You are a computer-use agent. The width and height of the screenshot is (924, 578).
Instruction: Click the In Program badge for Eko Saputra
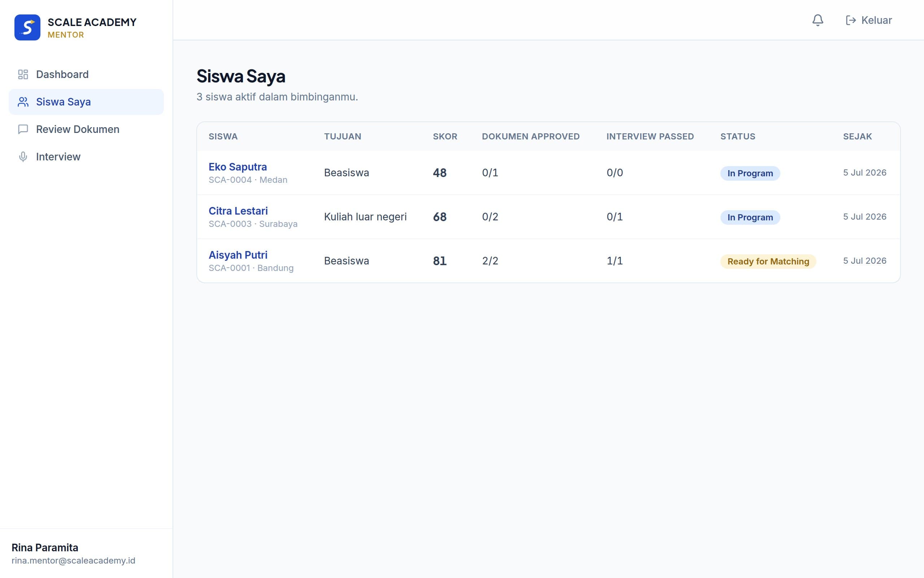(x=750, y=173)
